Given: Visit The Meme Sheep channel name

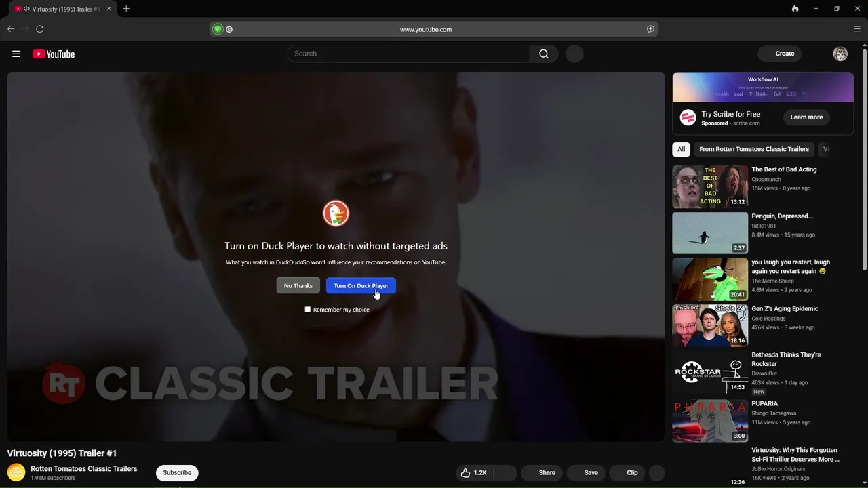Looking at the screenshot, I should (772, 281).
